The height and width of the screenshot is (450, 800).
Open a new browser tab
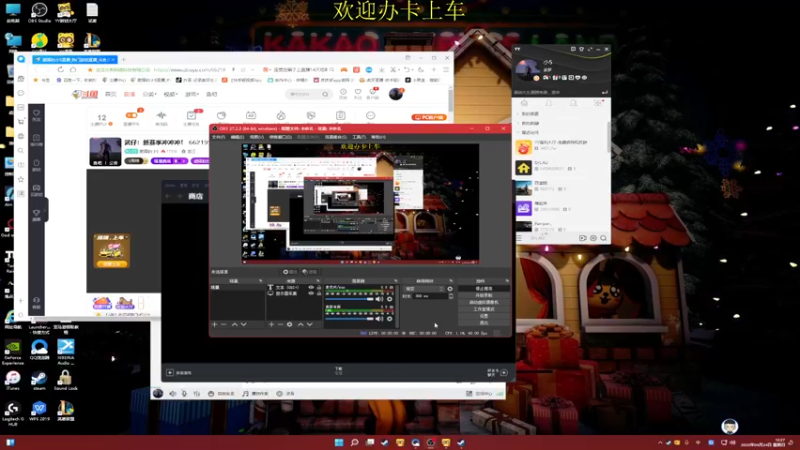pyautogui.click(x=123, y=60)
